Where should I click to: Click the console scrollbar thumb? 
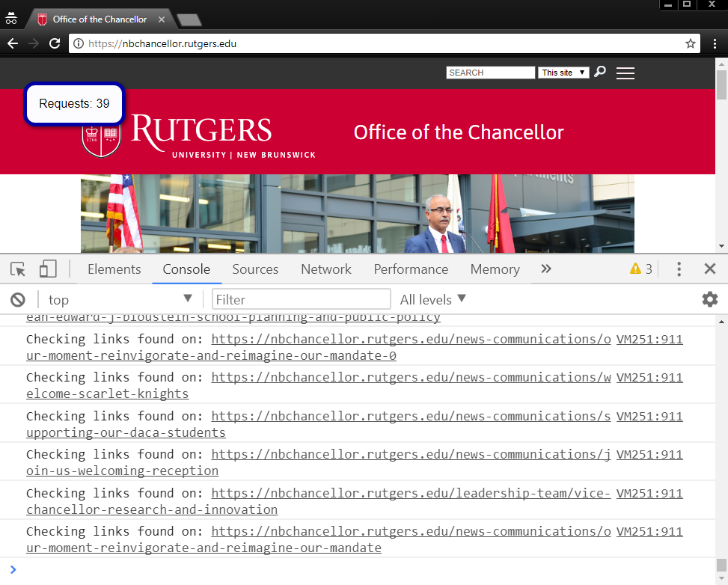click(721, 565)
